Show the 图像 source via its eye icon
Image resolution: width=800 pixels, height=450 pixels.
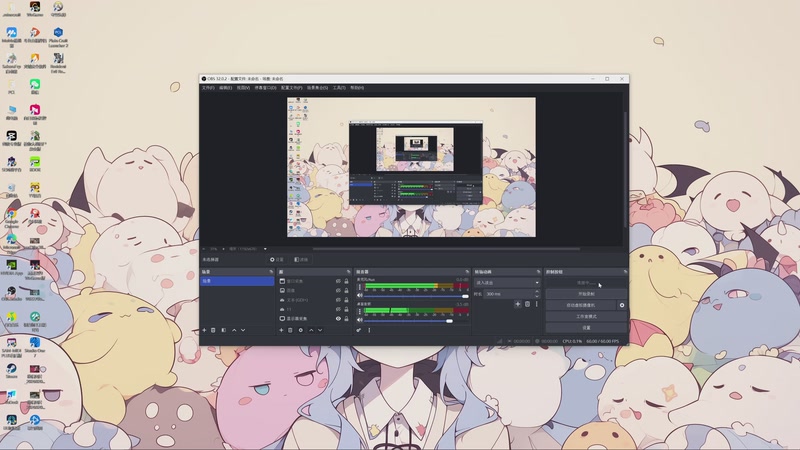coord(338,290)
